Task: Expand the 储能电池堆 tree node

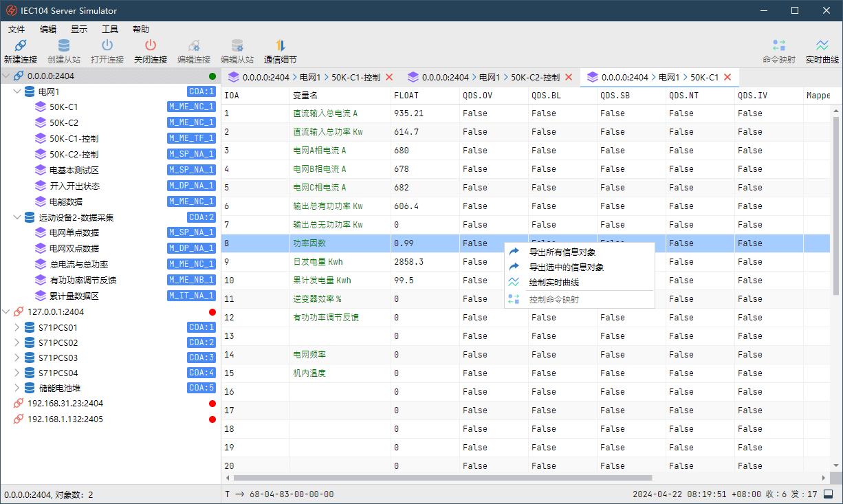Action: click(x=17, y=388)
